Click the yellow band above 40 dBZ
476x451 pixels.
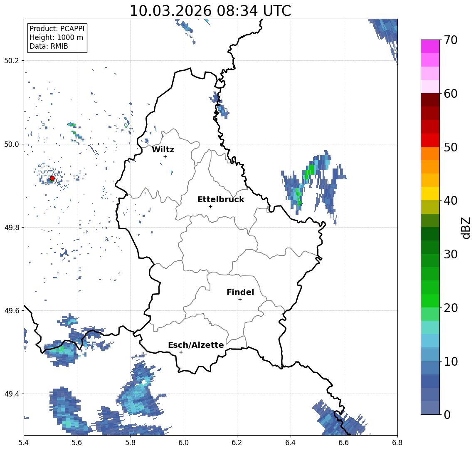pyautogui.click(x=430, y=193)
